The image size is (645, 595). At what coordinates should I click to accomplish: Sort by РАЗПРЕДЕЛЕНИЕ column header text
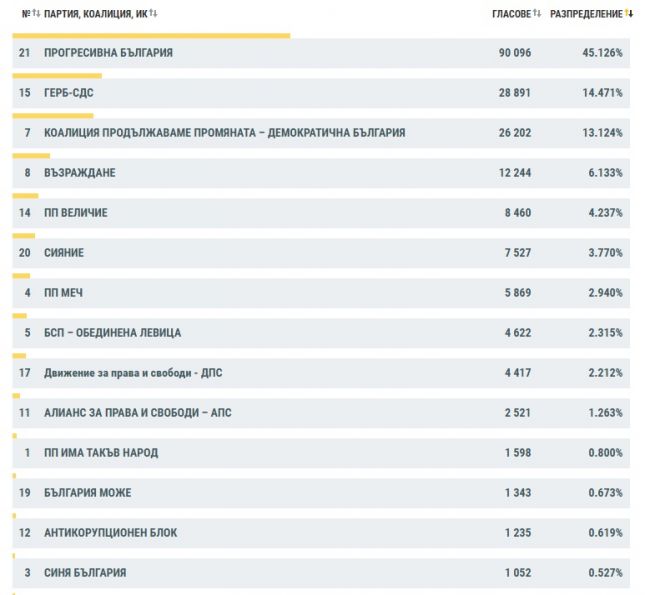586,14
